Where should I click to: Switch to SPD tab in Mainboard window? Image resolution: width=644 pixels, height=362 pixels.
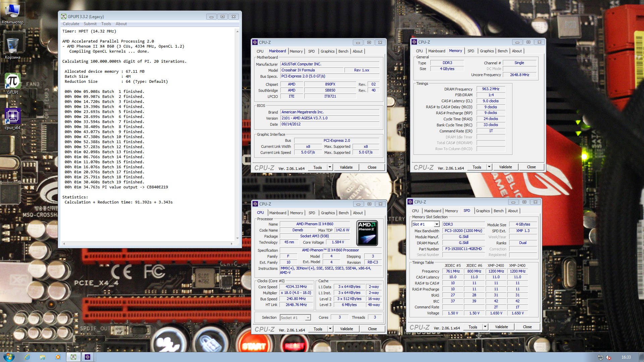coord(312,51)
